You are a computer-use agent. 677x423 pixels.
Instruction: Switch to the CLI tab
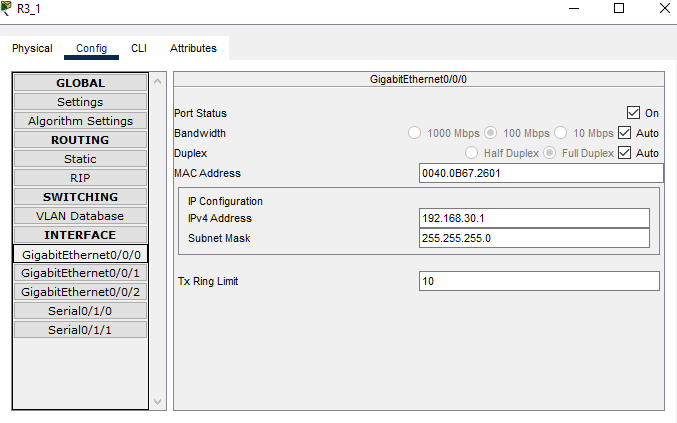click(x=139, y=48)
